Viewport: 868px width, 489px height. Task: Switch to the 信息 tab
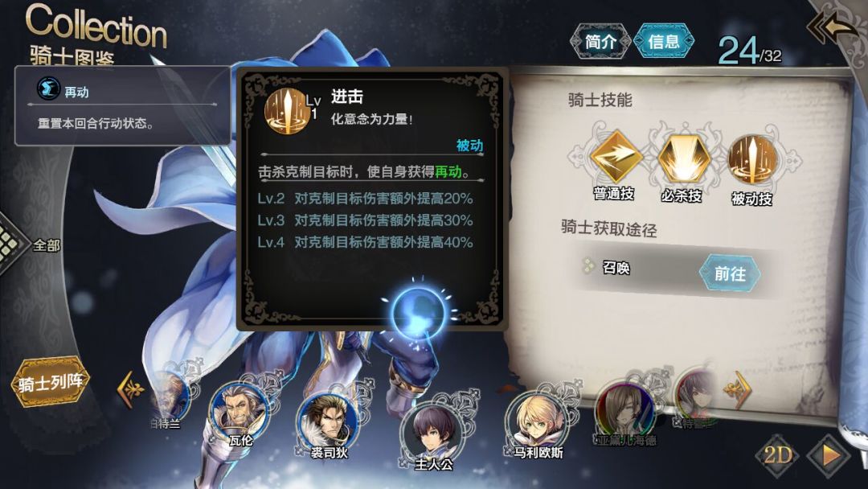coord(663,41)
